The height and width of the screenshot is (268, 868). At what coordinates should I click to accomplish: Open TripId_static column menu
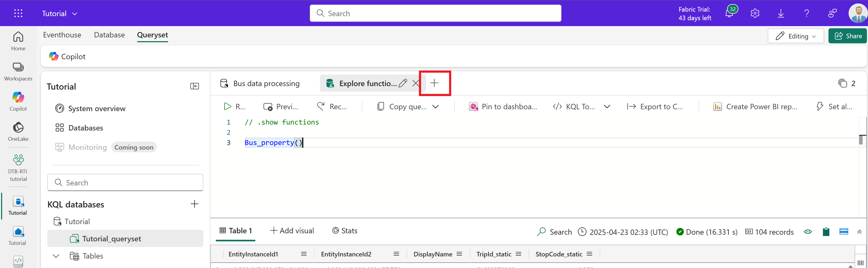pyautogui.click(x=518, y=254)
